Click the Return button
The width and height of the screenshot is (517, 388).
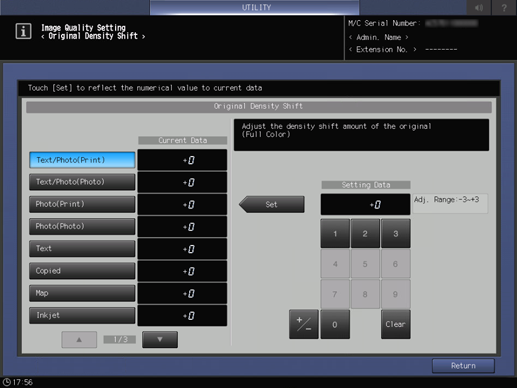(463, 366)
